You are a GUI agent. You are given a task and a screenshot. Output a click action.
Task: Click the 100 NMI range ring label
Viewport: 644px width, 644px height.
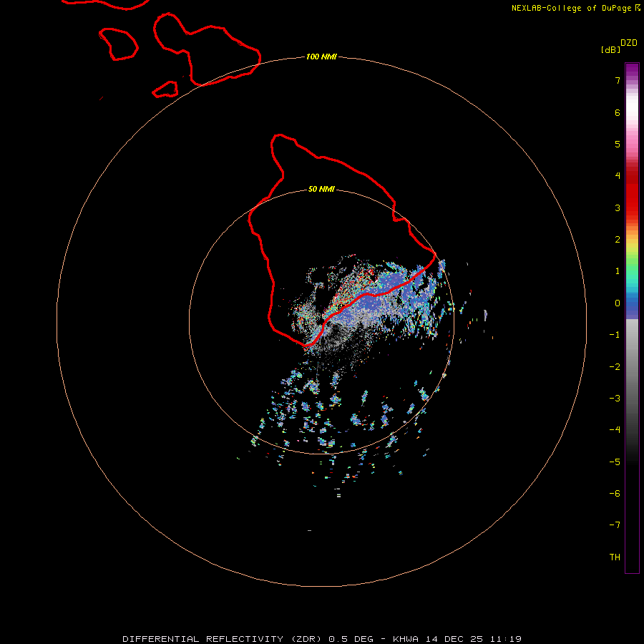point(321,57)
